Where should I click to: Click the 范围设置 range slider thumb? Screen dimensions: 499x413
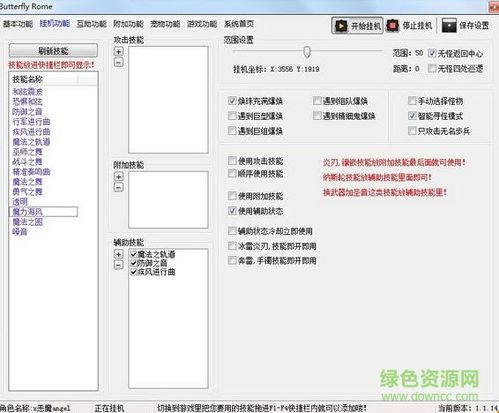tap(307, 52)
